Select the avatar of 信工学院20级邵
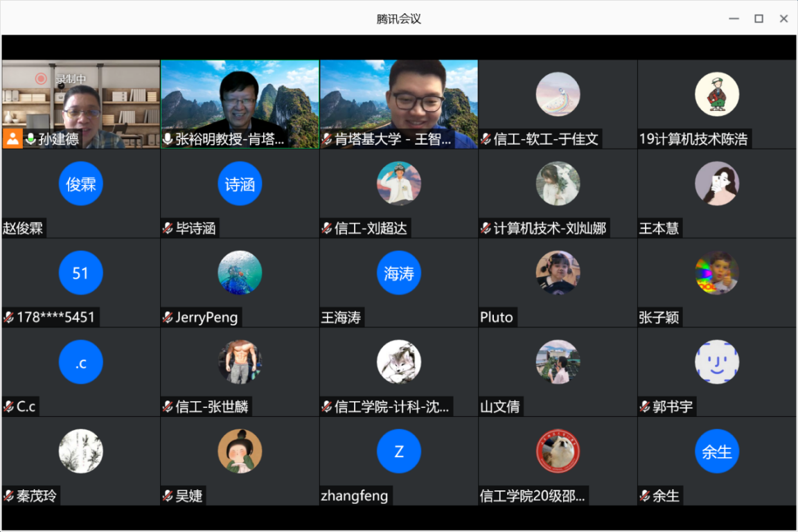Image resolution: width=798 pixels, height=532 pixels. [558, 451]
